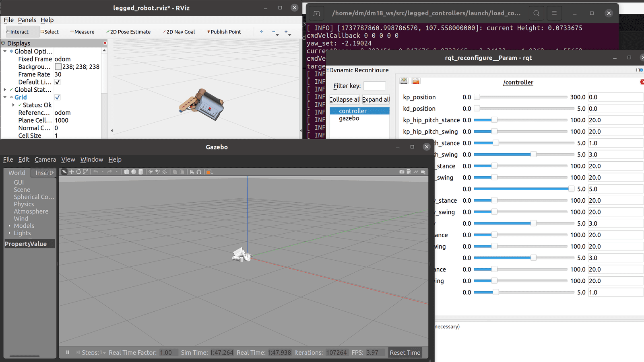Screen dimensions: 644x362
Task: Save configuration to file in rqt_reconfigure
Action: [404, 81]
